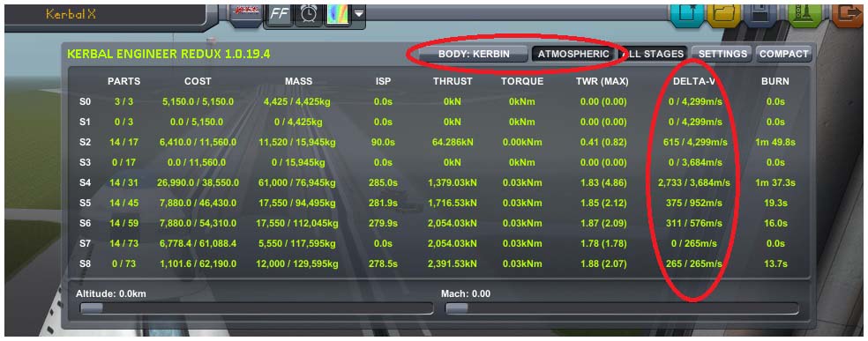Toggle COMPACT view
The image size is (868, 341).
[x=783, y=54]
